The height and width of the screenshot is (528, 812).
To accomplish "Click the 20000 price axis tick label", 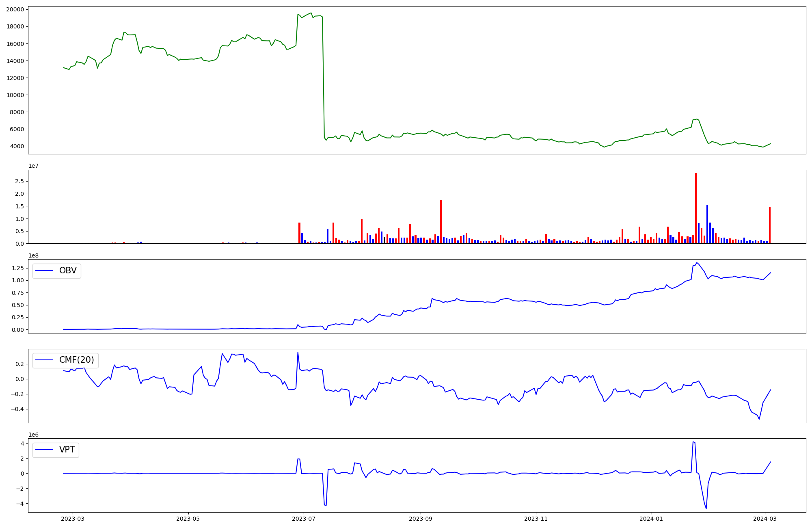I will 15,9.
